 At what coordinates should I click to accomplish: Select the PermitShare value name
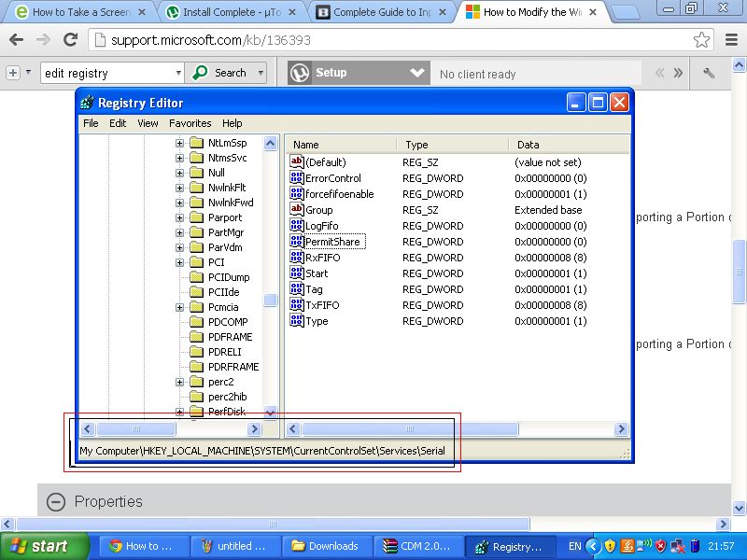click(332, 242)
